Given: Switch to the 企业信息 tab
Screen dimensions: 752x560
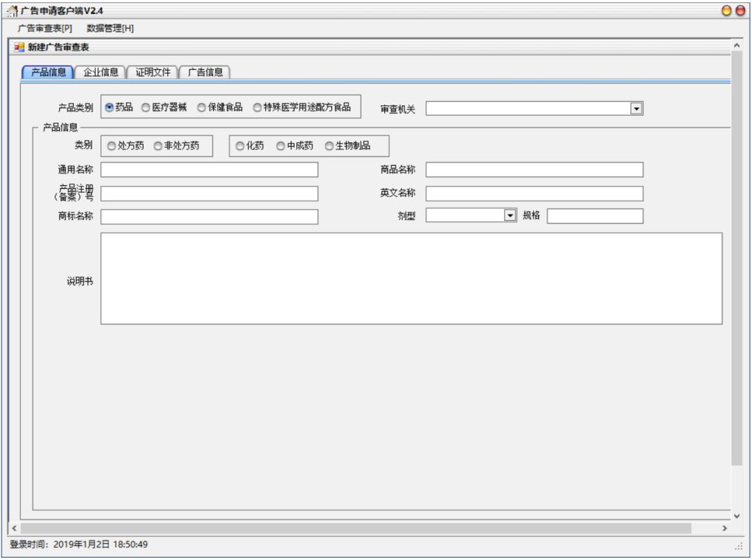Looking at the screenshot, I should (101, 72).
